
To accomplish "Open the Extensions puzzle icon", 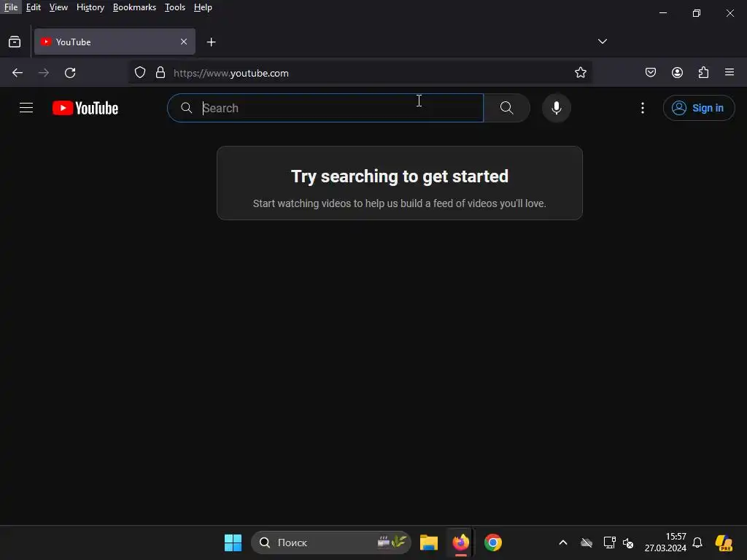I will click(x=703, y=72).
